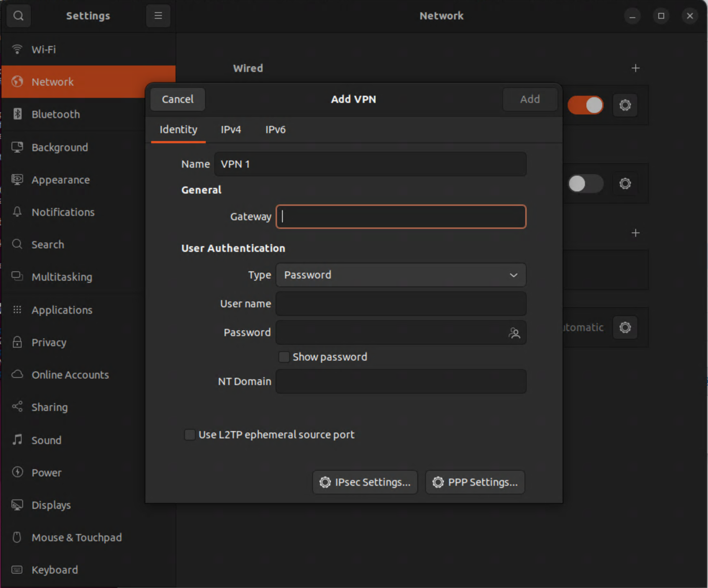Open the Settings hamburger menu
The width and height of the screenshot is (708, 588).
158,16
